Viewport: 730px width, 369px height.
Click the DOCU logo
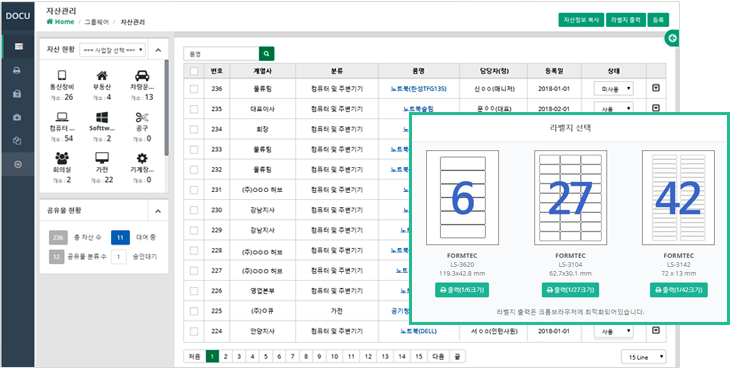[18, 16]
